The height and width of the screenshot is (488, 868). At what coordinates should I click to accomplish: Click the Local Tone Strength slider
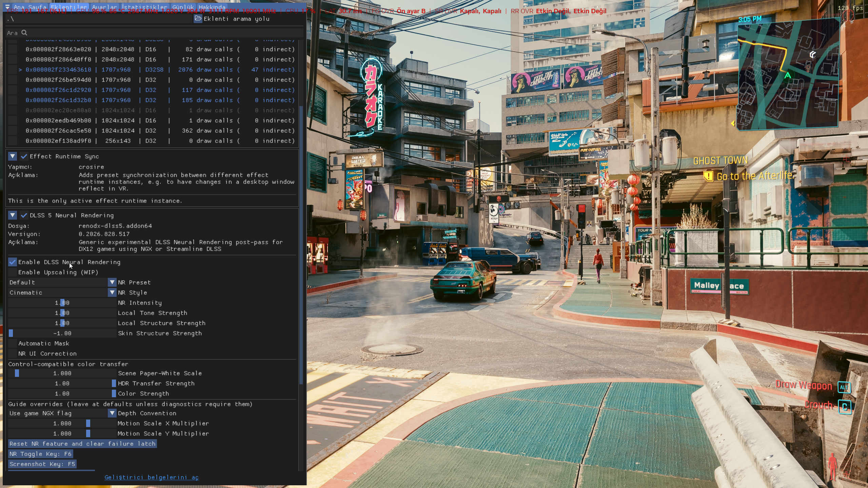coord(62,313)
